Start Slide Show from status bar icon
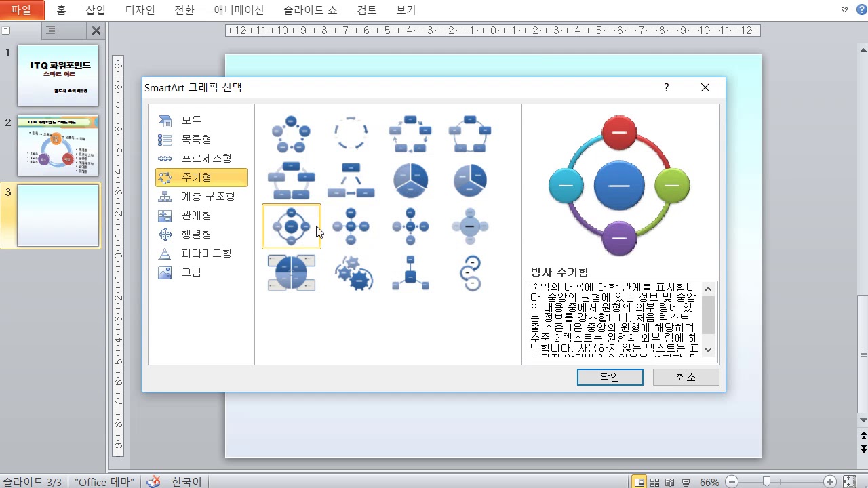Screen dimensions: 868x488 pyautogui.click(x=686, y=482)
